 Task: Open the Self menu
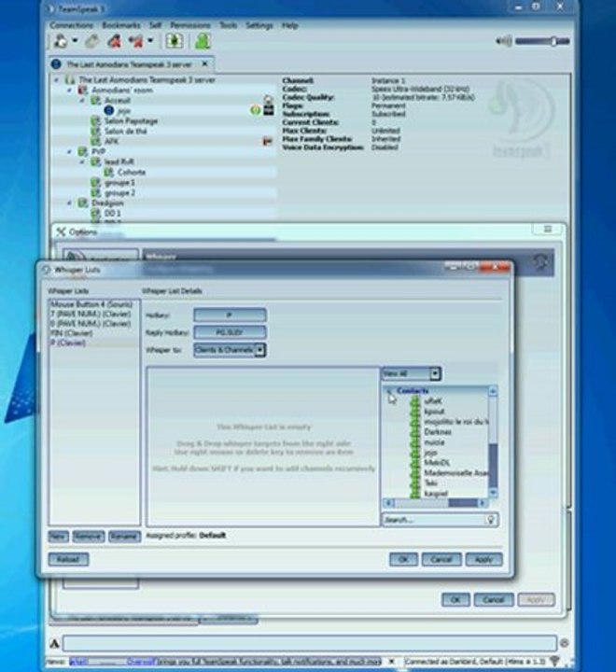click(155, 25)
